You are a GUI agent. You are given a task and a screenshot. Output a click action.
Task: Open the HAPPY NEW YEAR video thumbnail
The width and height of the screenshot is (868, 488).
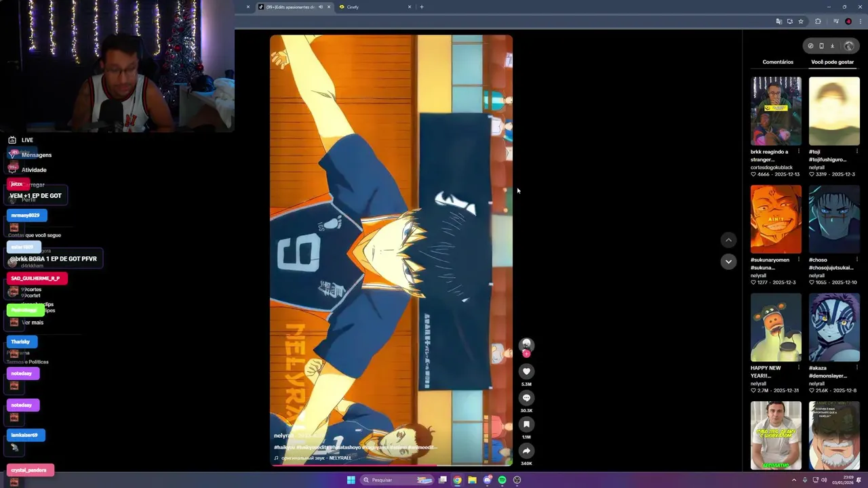[776, 327]
